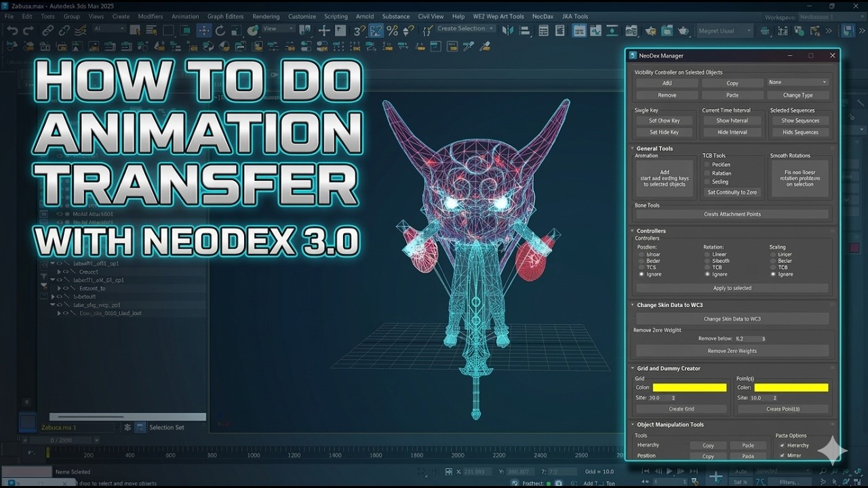The width and height of the screenshot is (868, 488).
Task: Select Ignore radio under Position controllers
Action: (x=642, y=274)
